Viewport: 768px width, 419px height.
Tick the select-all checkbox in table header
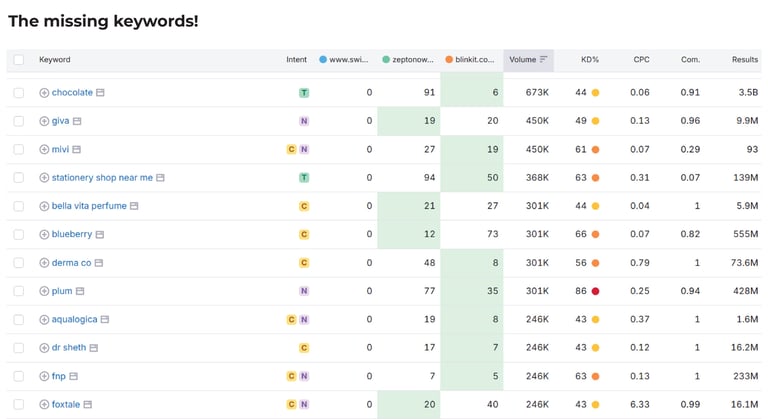coord(19,60)
